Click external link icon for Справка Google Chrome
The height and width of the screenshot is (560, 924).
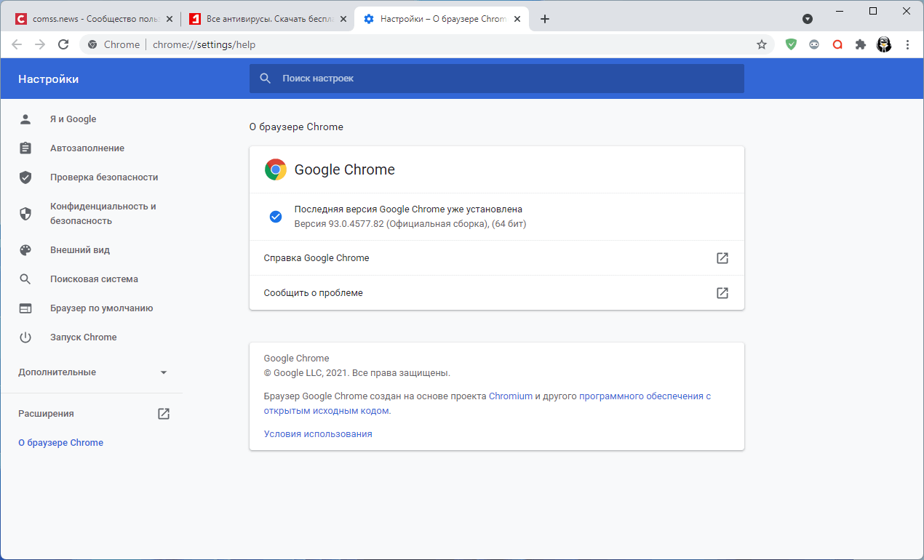pyautogui.click(x=722, y=258)
